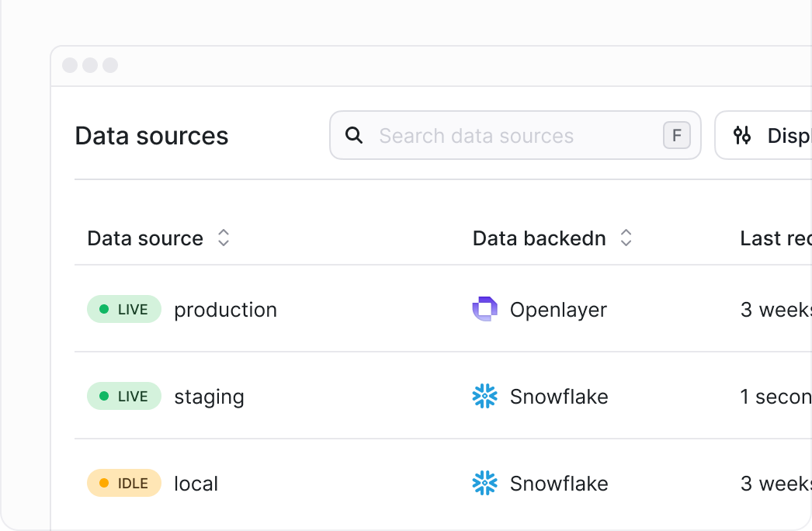Image resolution: width=812 pixels, height=531 pixels.
Task: Open the Display options button
Action: 763,135
